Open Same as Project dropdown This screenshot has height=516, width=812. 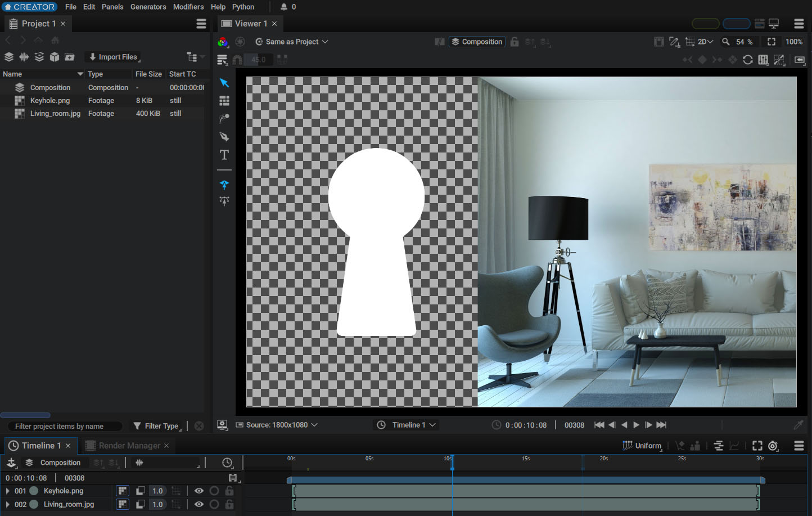(x=292, y=42)
